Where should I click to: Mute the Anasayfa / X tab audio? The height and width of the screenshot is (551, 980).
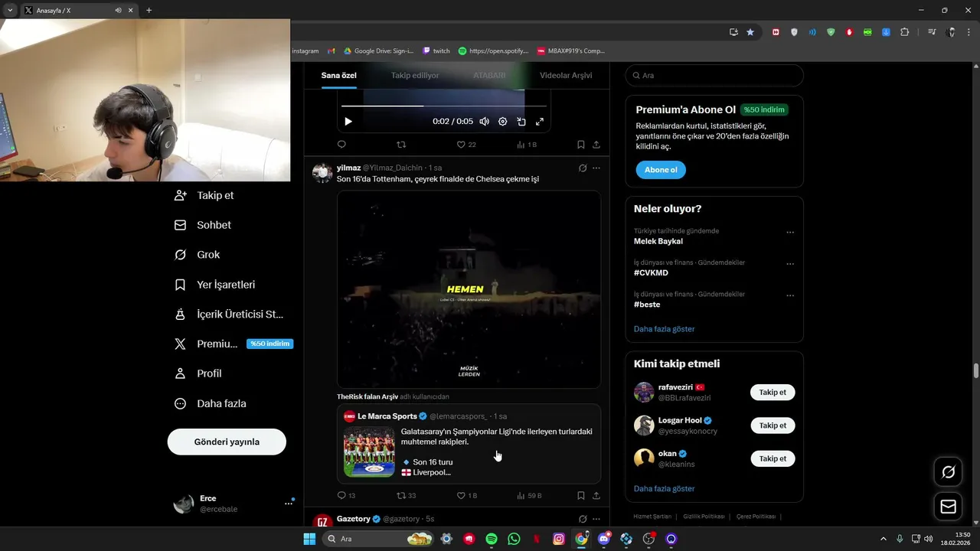118,11
